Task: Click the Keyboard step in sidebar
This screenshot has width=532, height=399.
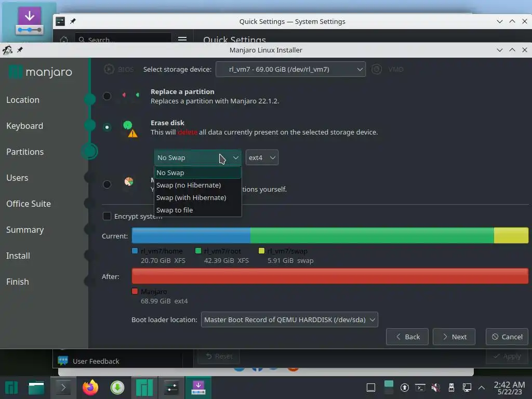Action: pos(24,126)
